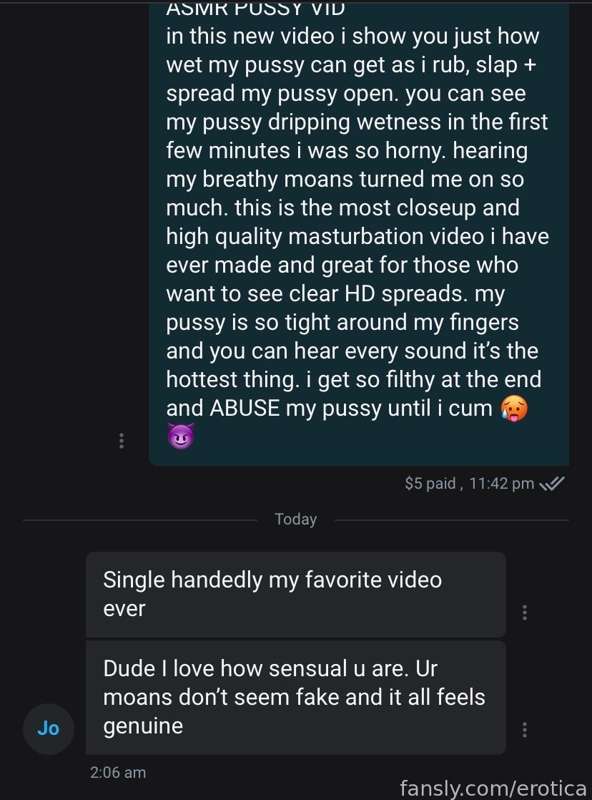
Task: Open options menu beside the long video description message
Action: (121, 440)
